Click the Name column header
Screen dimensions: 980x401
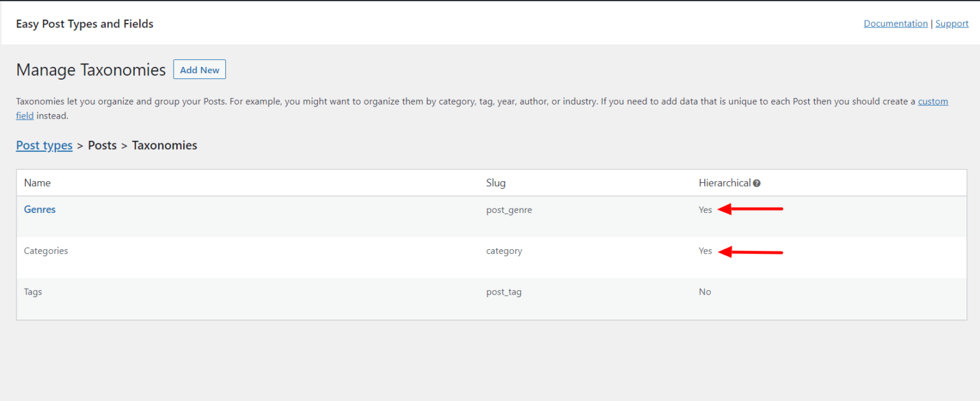tap(37, 183)
